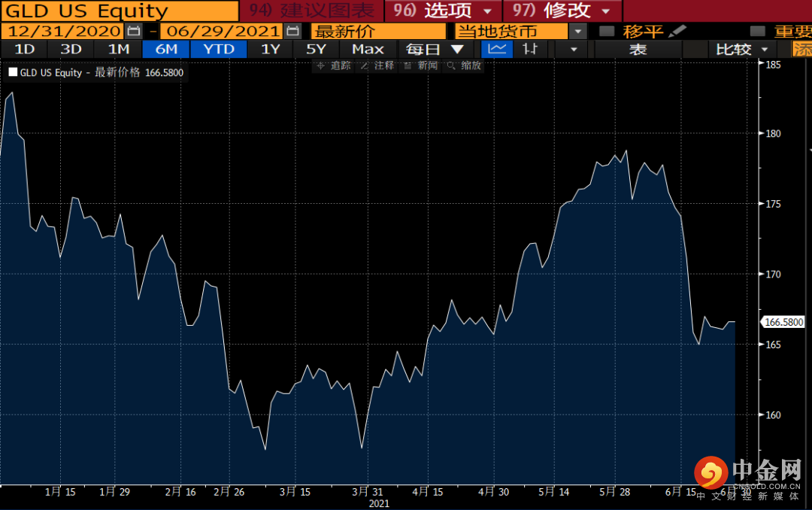Click the 185 price axis label

(773, 65)
